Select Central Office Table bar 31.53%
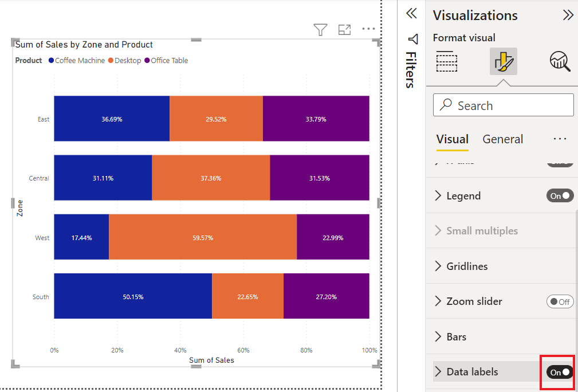This screenshot has height=392, width=578. point(320,178)
